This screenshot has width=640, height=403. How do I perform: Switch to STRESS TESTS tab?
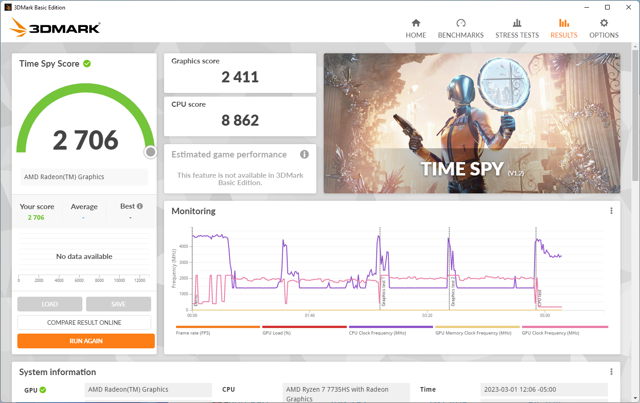[x=517, y=29]
